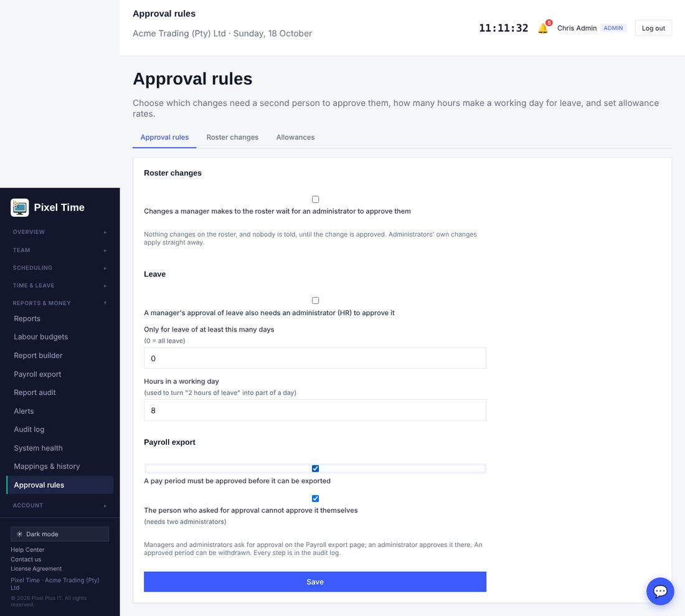685x616 pixels.
Task: Expand the Team sidebar section
Action: [60, 250]
